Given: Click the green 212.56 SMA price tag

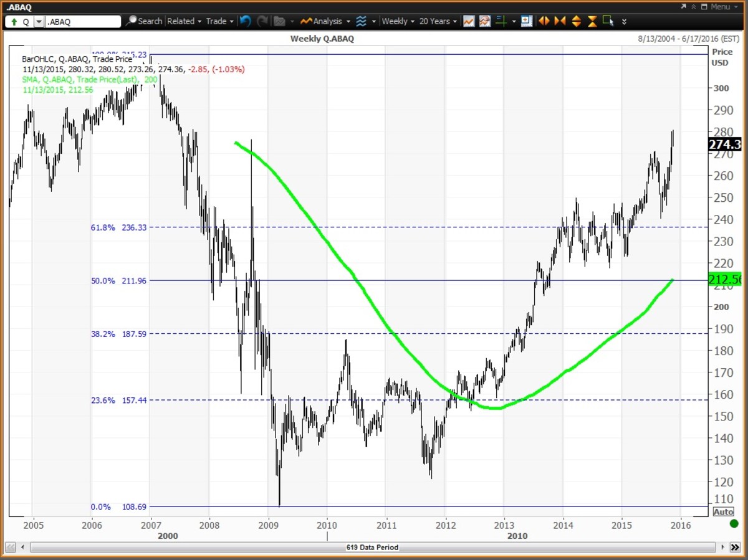Looking at the screenshot, I should click(726, 280).
